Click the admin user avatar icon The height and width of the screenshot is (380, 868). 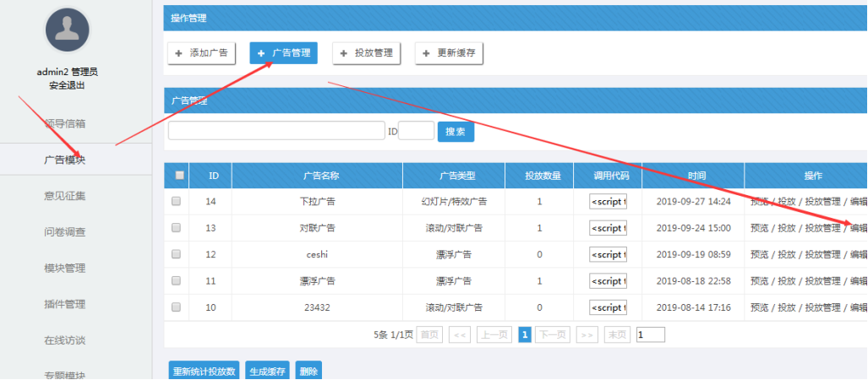pos(67,30)
